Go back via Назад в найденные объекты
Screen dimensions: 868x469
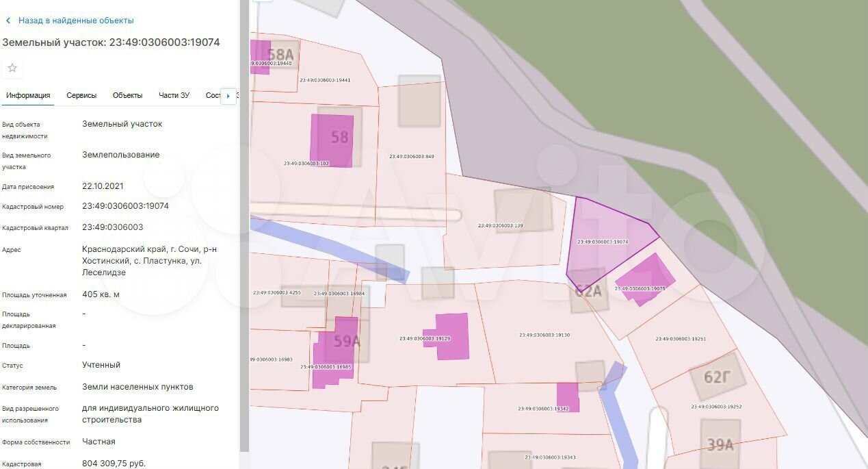point(75,21)
